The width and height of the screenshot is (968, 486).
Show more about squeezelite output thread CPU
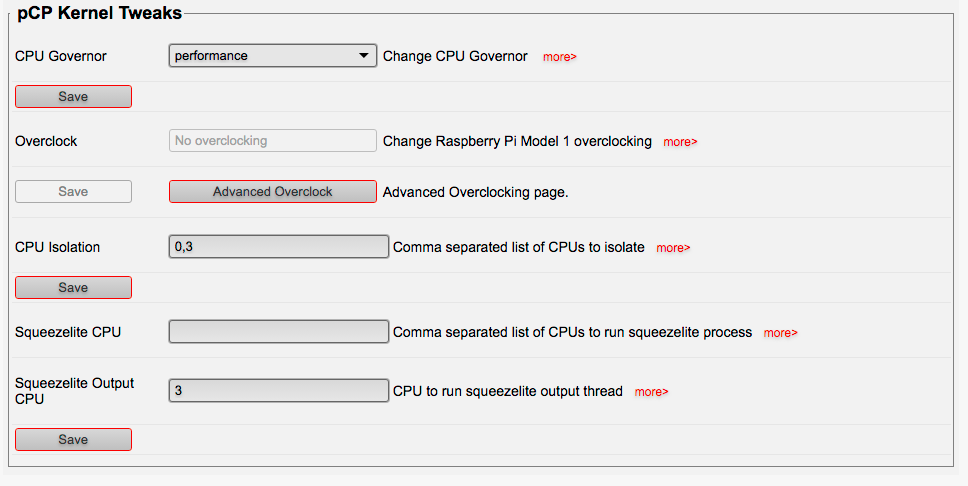(651, 392)
